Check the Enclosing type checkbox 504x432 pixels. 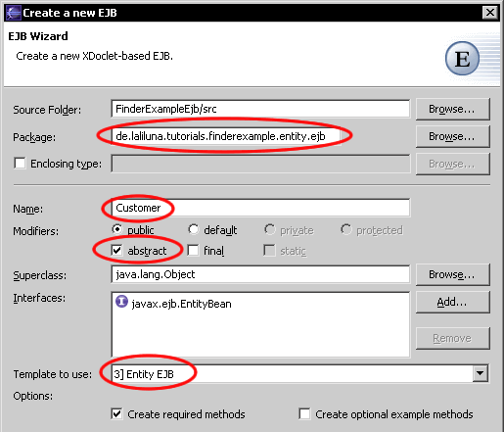point(20,163)
